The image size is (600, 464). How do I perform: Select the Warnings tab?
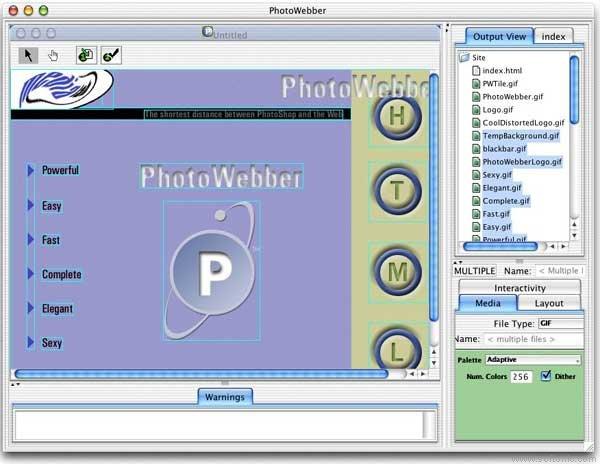click(x=225, y=397)
